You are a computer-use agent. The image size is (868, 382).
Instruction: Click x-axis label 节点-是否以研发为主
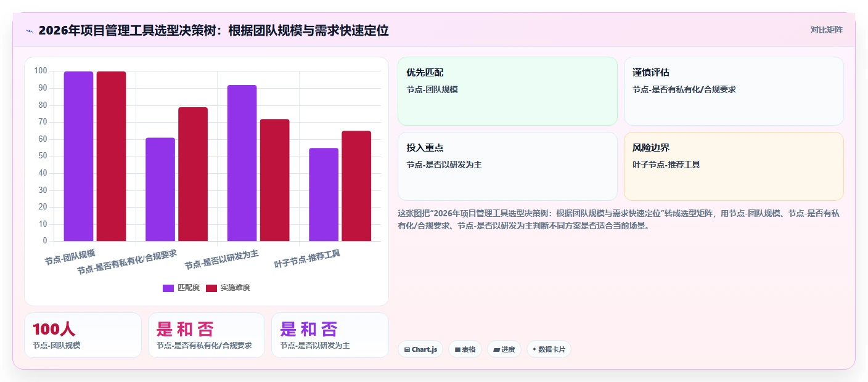(222, 259)
